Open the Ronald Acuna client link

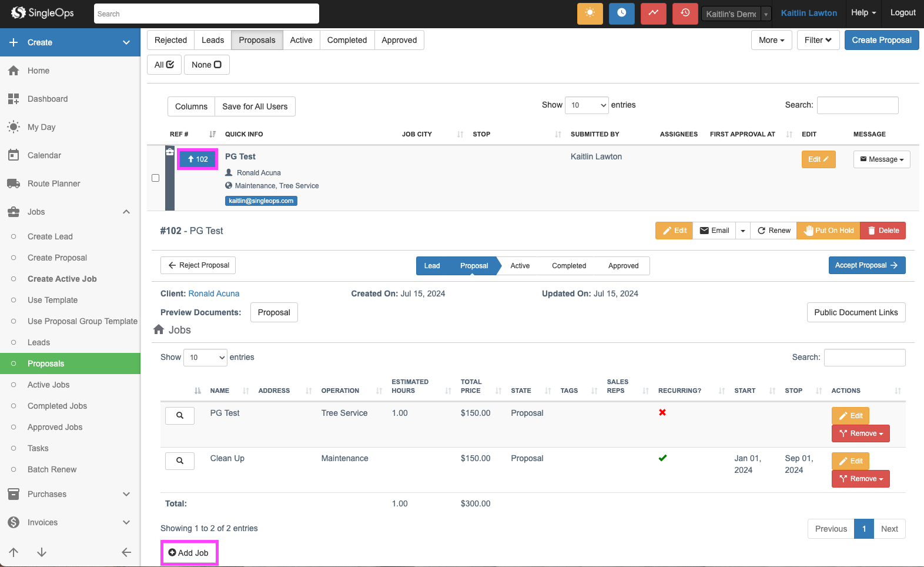tap(214, 293)
